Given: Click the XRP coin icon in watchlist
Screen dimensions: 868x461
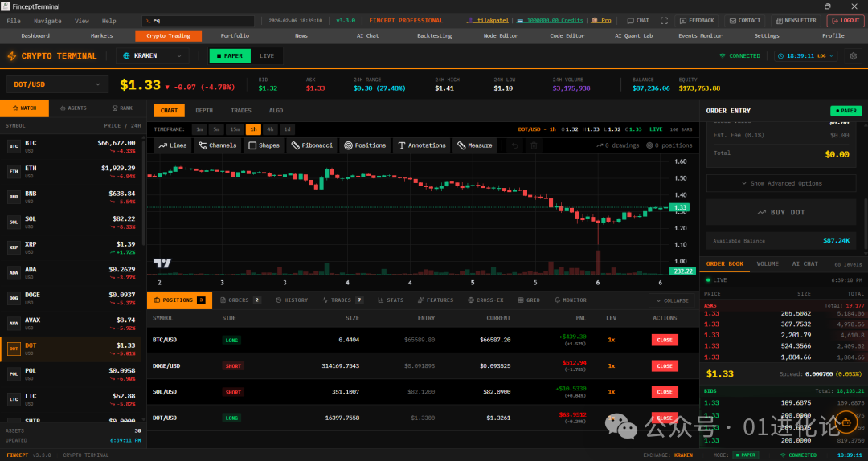Looking at the screenshot, I should [14, 248].
